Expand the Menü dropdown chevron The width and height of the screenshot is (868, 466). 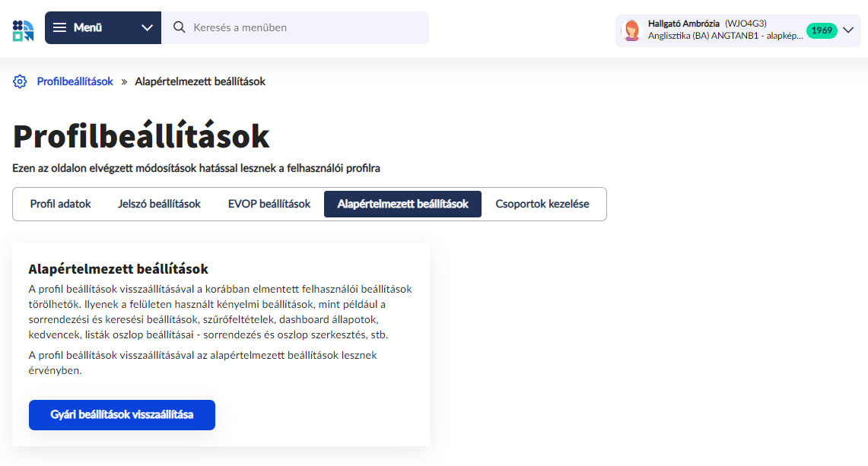(x=147, y=28)
